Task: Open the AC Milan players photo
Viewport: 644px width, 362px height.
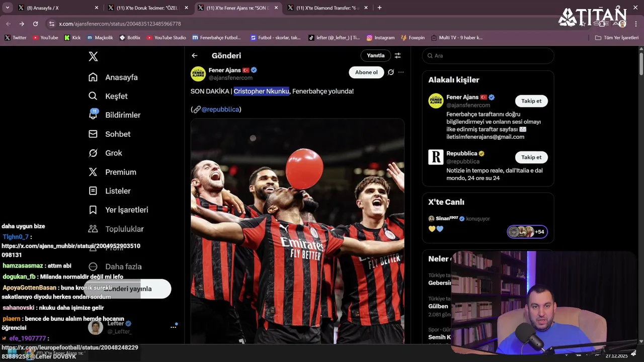Action: point(297,231)
